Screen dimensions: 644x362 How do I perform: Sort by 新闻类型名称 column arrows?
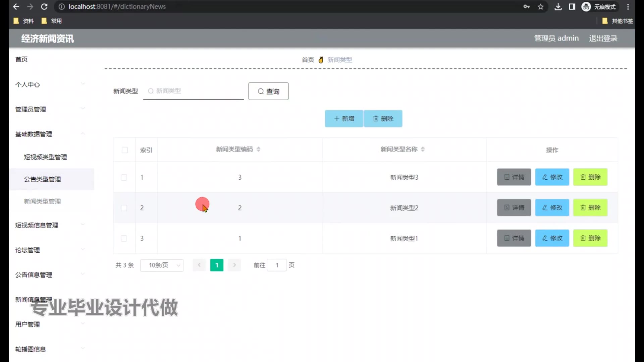coord(423,149)
